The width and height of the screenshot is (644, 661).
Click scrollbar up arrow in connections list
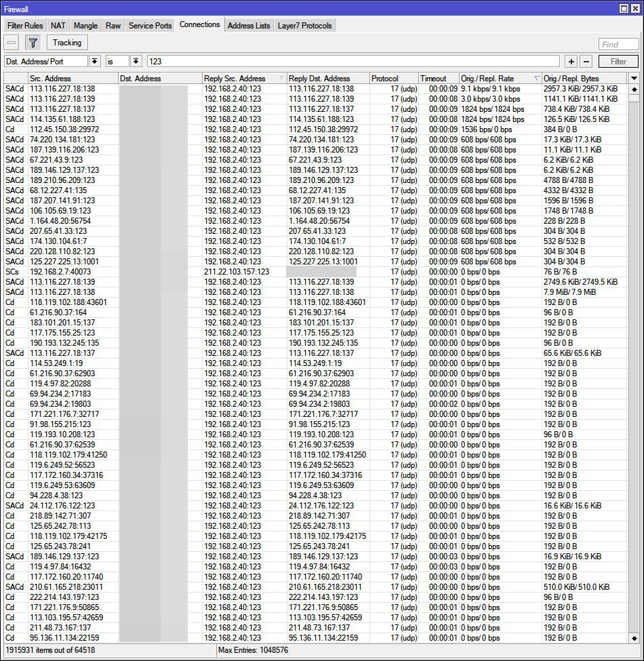tap(634, 89)
